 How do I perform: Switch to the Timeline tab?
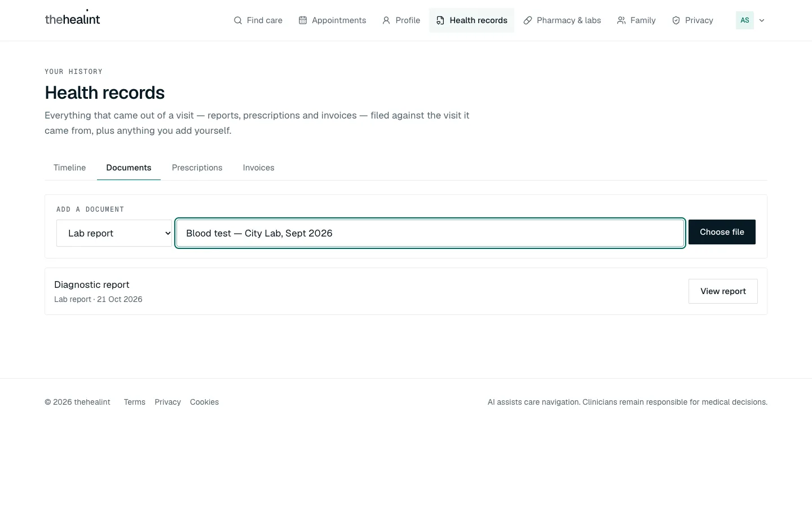(70, 168)
